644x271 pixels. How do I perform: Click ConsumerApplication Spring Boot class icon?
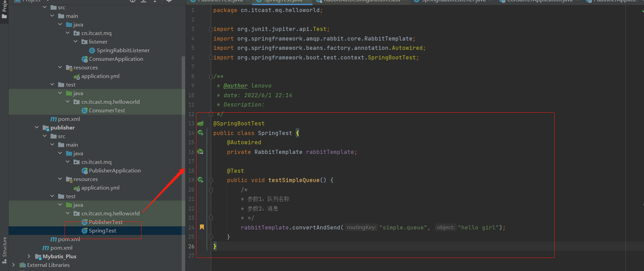(84, 59)
